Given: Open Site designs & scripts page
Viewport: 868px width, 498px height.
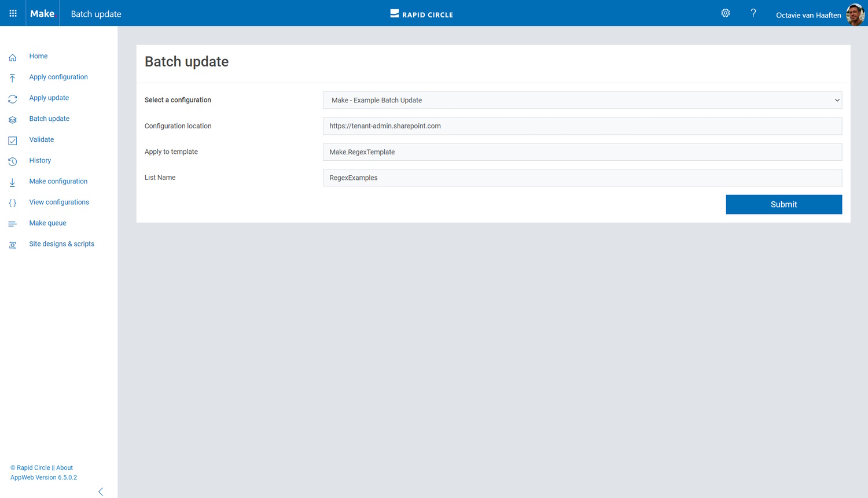Looking at the screenshot, I should (62, 244).
